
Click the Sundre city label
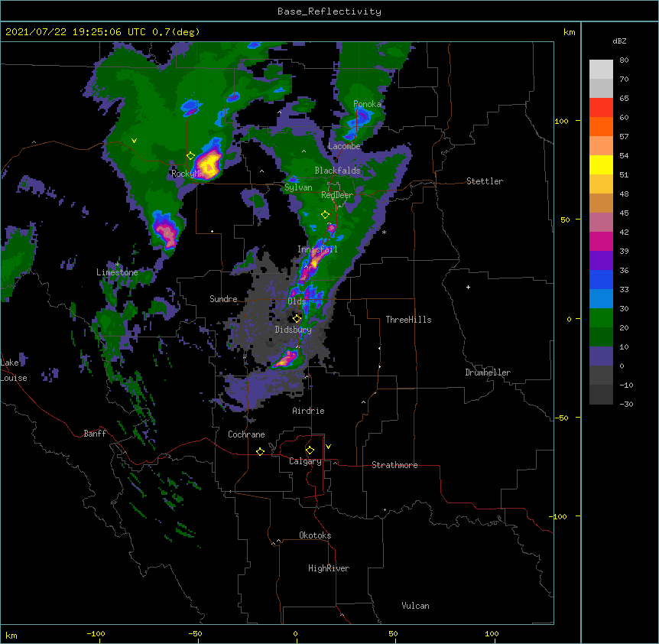223,299
